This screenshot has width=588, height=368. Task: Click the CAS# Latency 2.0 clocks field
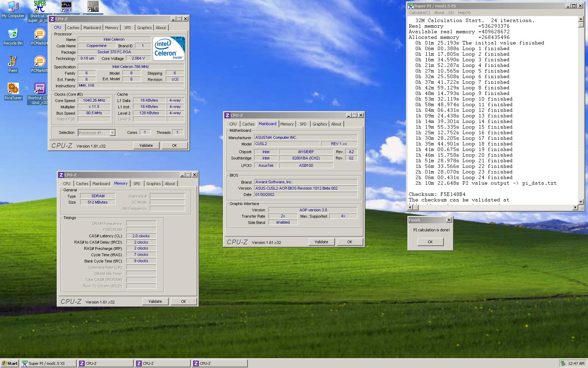(x=141, y=236)
